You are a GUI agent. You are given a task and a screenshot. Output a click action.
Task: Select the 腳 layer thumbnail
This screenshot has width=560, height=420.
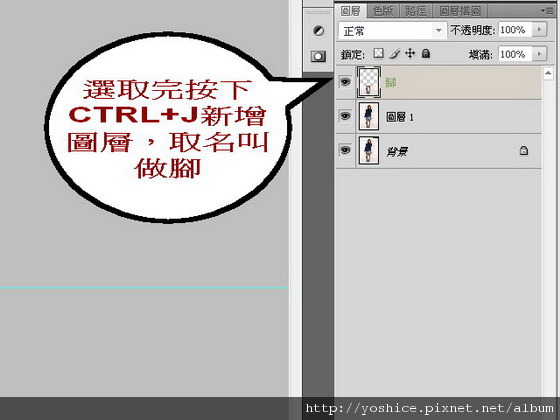click(369, 82)
